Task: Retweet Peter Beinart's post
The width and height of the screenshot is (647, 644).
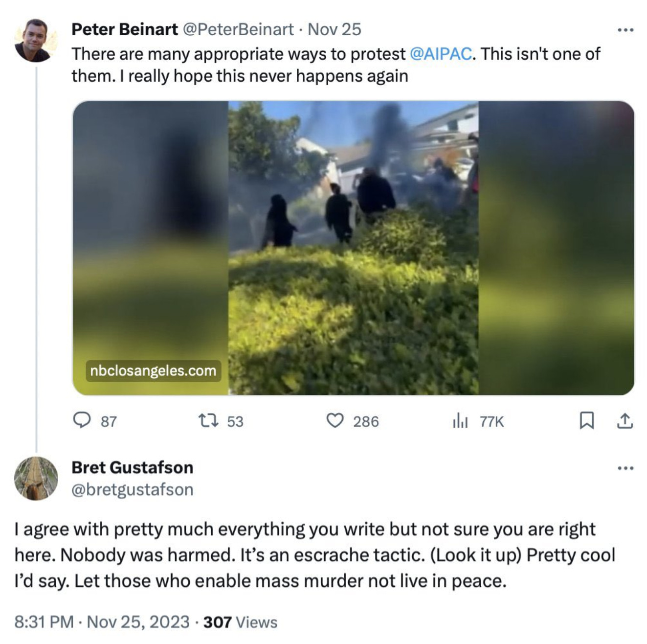Action: tap(208, 420)
